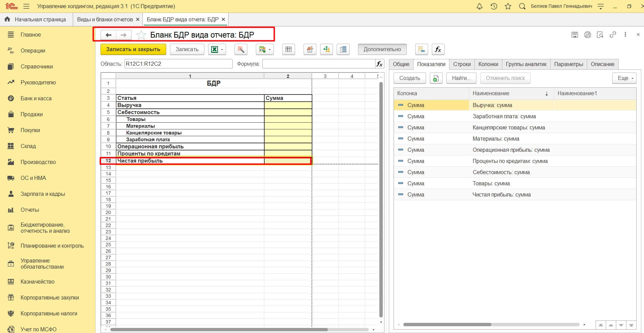Click the fx function button in toolbar
The image size is (644, 333).
[438, 49]
